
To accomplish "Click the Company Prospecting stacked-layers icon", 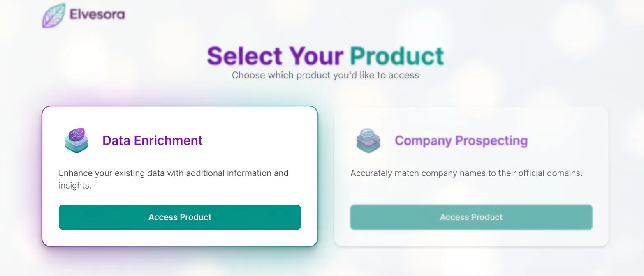I will pyautogui.click(x=368, y=140).
